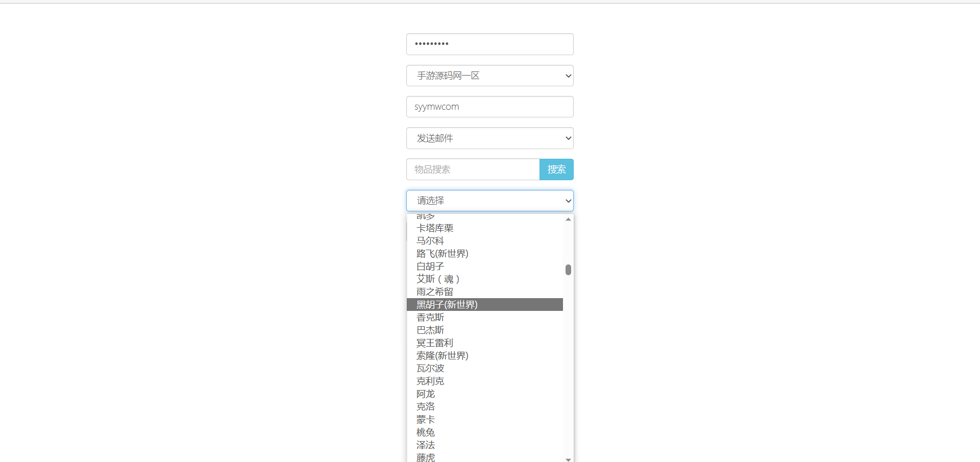Select the highlighted 黑胡子(新世界) option
This screenshot has width=980, height=462.
click(x=447, y=305)
